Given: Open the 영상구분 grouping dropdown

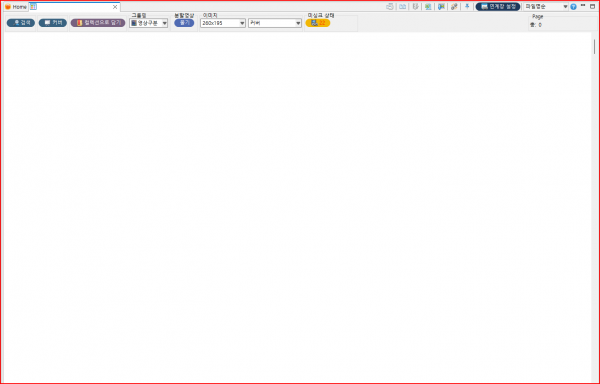Looking at the screenshot, I should pos(148,23).
